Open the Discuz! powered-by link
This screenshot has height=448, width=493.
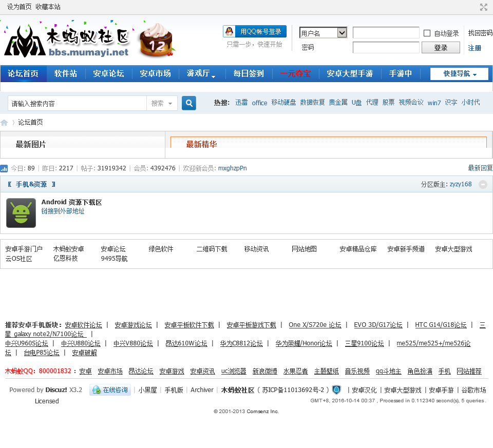pos(56,390)
